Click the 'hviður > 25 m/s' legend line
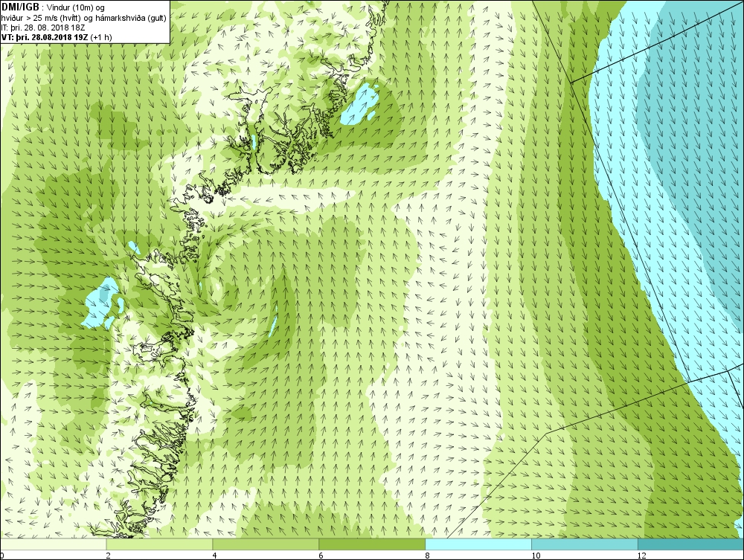This screenshot has height=560, width=744. (x=83, y=18)
